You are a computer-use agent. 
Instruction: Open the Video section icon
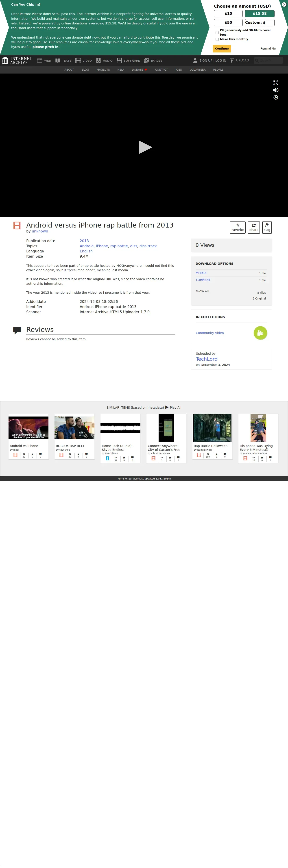78,61
